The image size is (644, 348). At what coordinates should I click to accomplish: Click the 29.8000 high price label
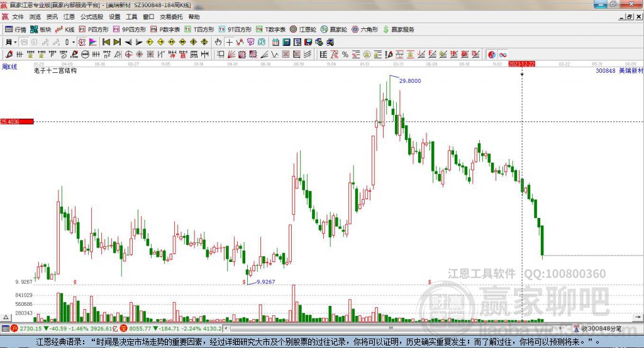(410, 81)
